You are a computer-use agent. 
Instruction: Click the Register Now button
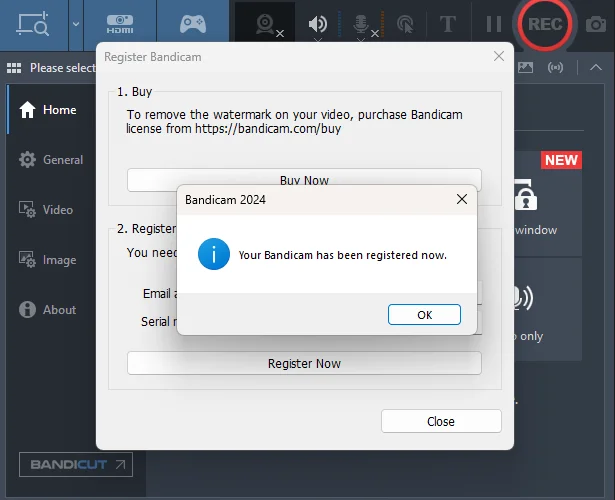(x=304, y=363)
